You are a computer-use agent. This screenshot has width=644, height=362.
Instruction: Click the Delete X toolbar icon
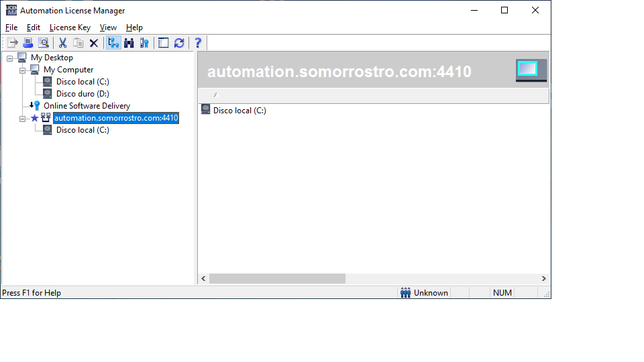click(x=94, y=43)
